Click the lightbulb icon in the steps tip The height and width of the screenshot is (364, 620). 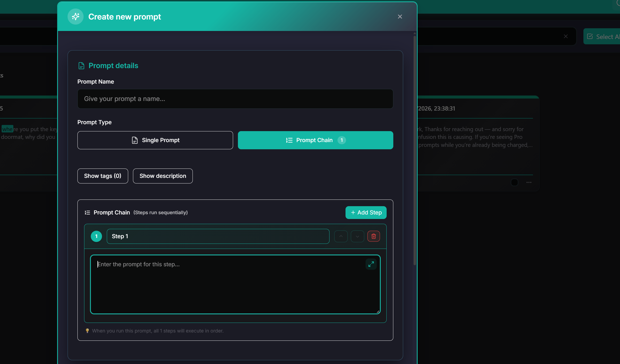coord(87,331)
